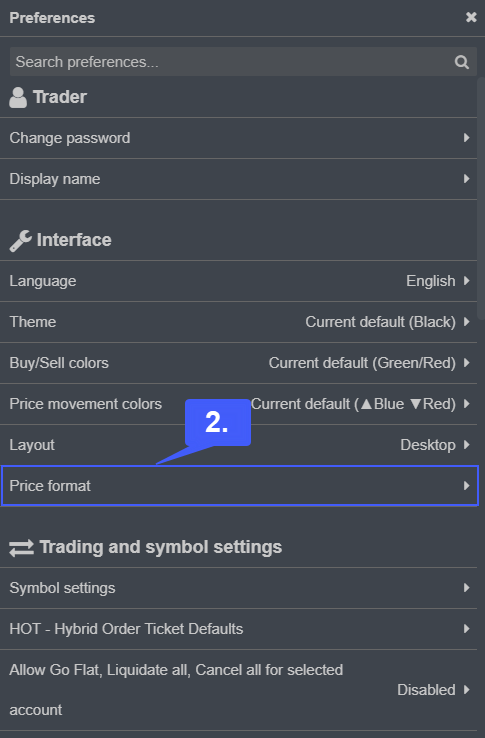This screenshot has height=738, width=485.
Task: Click the panel's vertical scrollbar
Action: [x=481, y=199]
